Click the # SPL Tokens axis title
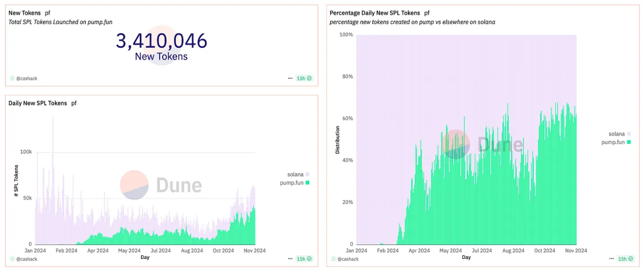The width and height of the screenshot is (644, 270). [x=16, y=180]
